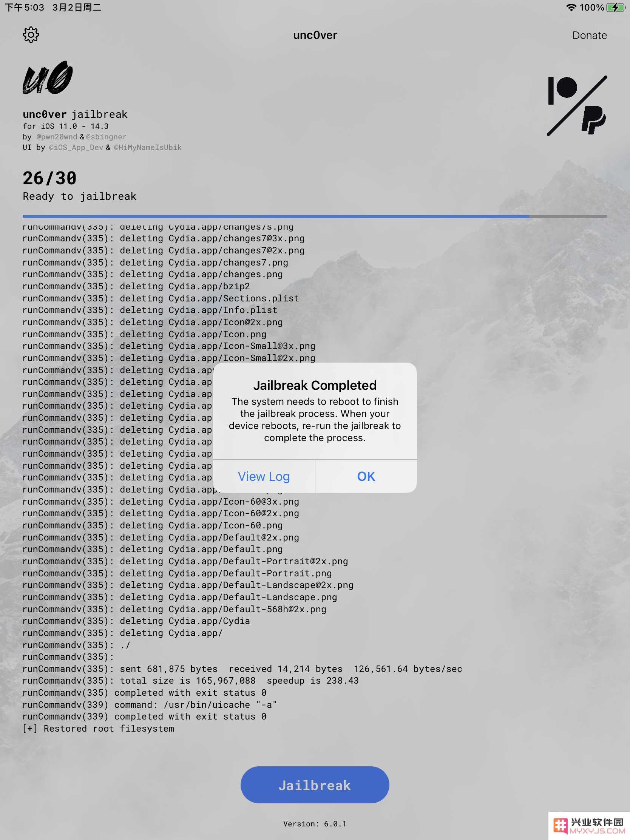Tap the 'unc0ver jailbreak' heading text

(75, 114)
